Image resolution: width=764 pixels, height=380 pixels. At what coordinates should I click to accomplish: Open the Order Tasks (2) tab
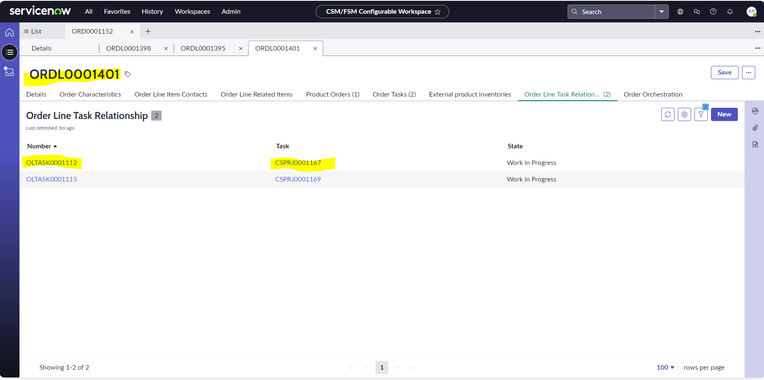click(x=394, y=95)
